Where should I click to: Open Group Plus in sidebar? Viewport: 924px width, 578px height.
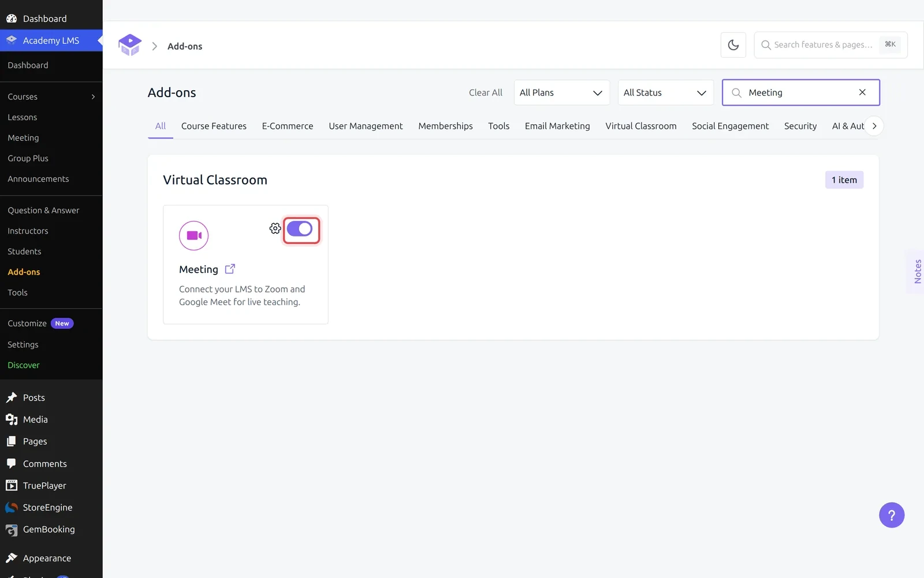tap(28, 158)
